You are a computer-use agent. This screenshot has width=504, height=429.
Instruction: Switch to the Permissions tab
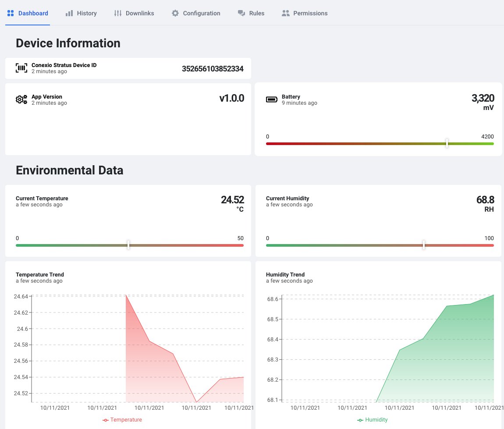pos(305,13)
